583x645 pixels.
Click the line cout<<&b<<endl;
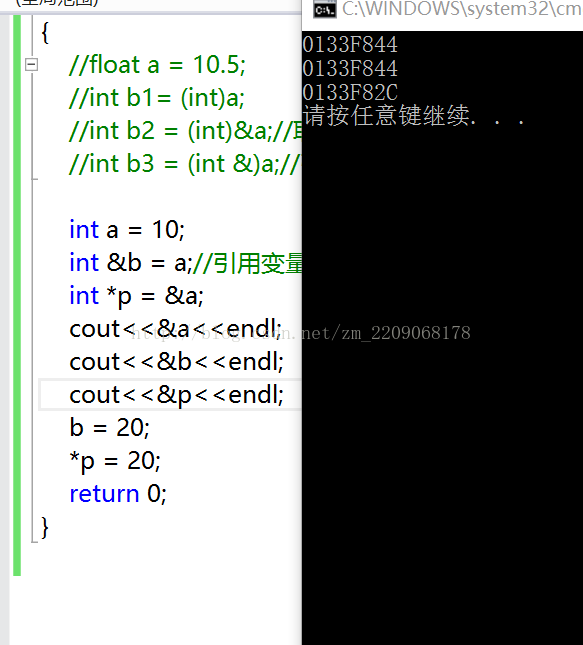click(177, 362)
